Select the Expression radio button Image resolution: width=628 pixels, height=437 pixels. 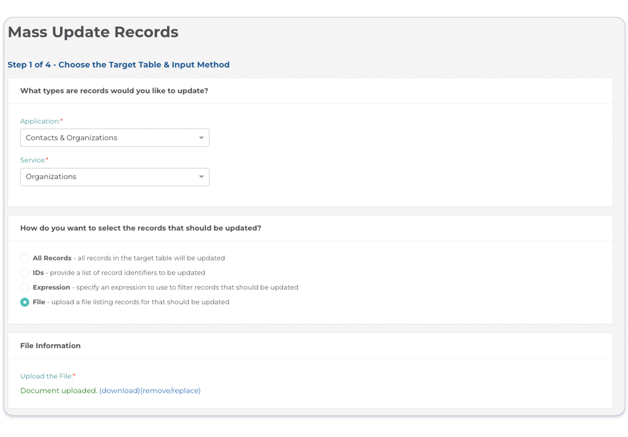(25, 287)
